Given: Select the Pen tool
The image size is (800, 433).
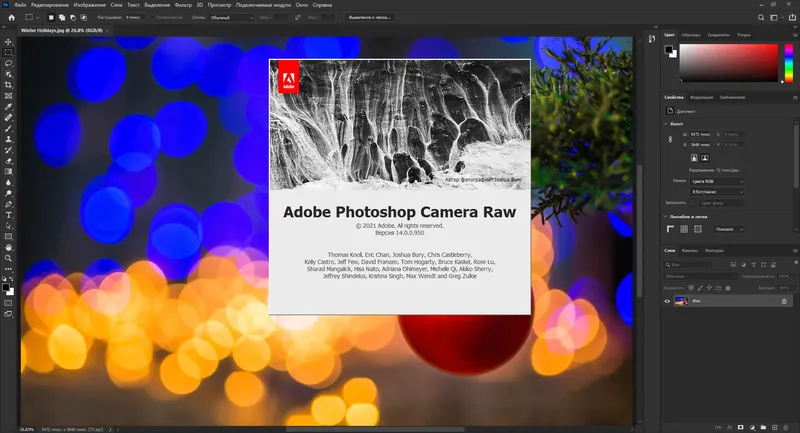Looking at the screenshot, I should pos(8,204).
